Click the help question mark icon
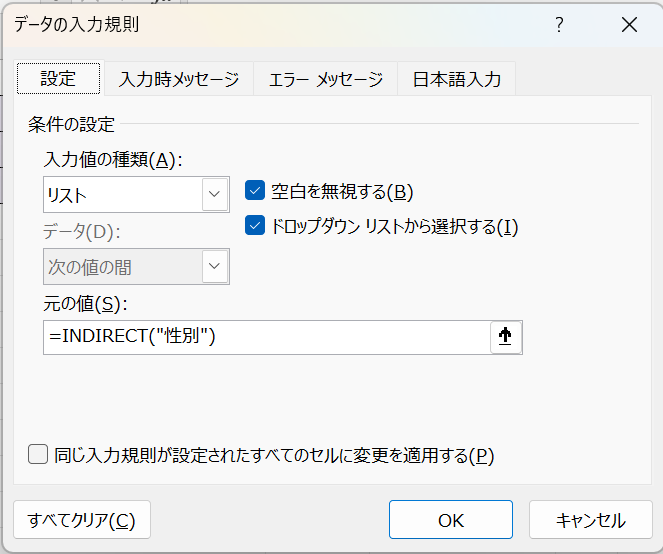The width and height of the screenshot is (663, 554). pyautogui.click(x=560, y=25)
